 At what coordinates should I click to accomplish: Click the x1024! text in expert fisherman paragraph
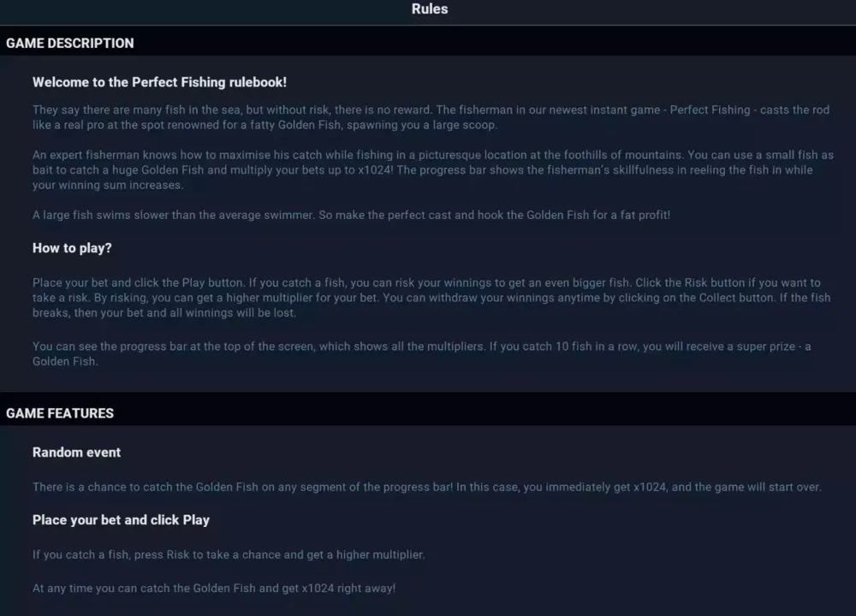click(x=376, y=169)
